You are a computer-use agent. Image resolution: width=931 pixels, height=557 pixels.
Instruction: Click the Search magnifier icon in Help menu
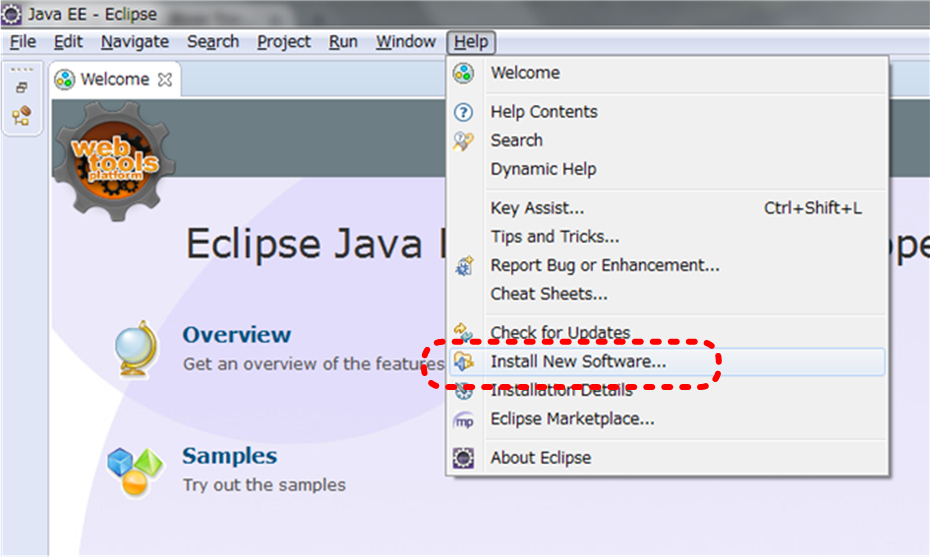coord(464,141)
